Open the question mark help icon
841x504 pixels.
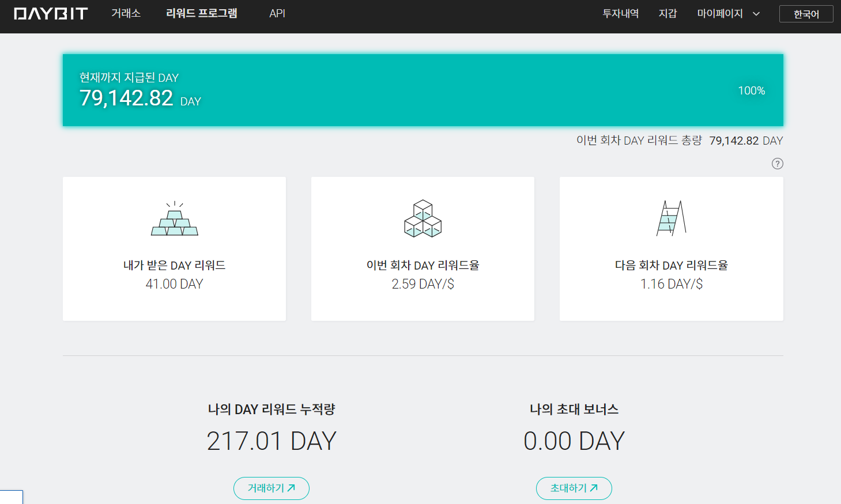(x=778, y=164)
